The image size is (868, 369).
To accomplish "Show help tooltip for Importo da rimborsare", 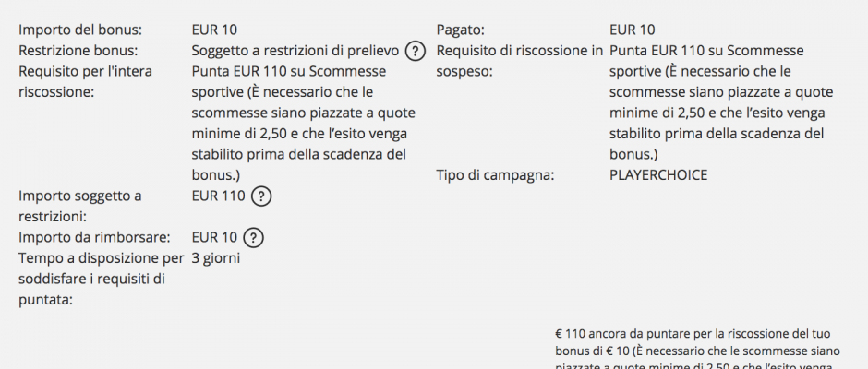I will coord(254,238).
